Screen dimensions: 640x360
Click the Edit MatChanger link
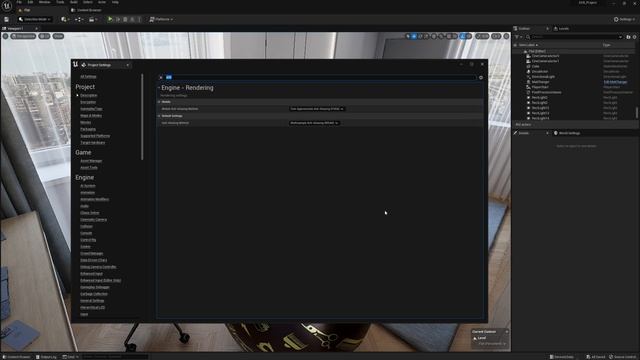(x=615, y=82)
